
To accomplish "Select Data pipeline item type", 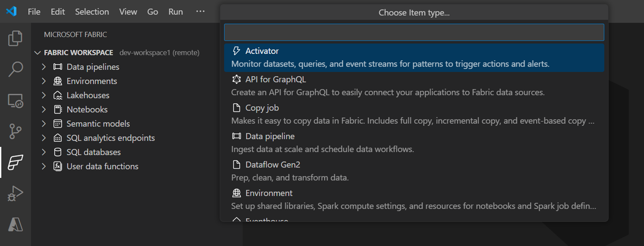I will [414, 143].
